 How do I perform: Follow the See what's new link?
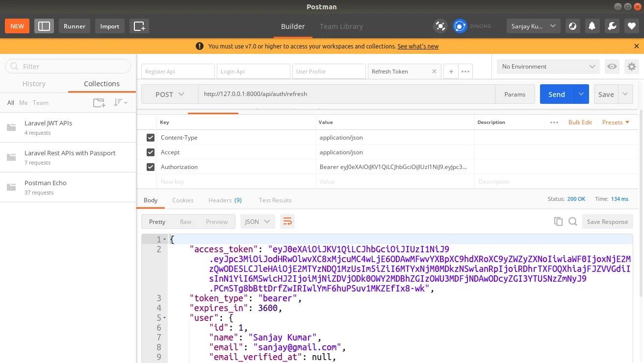(x=418, y=46)
